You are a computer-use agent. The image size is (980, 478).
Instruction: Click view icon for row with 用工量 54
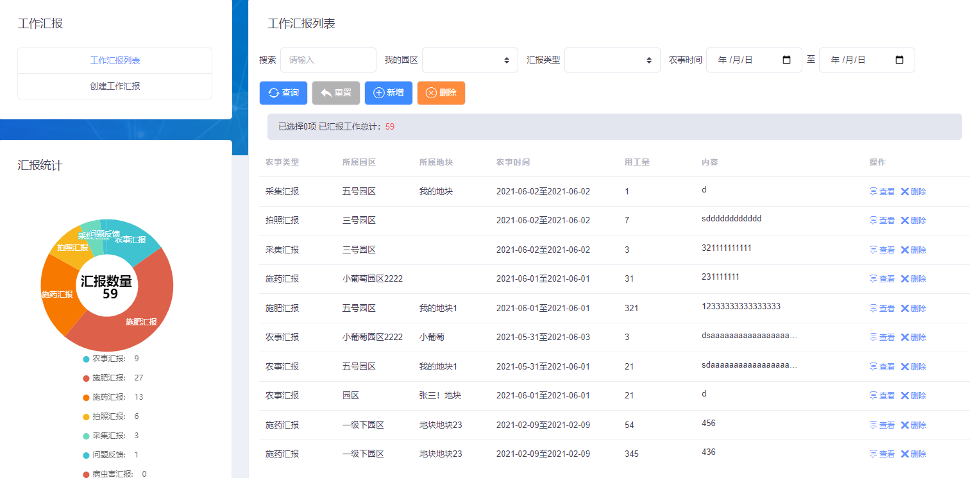click(874, 425)
